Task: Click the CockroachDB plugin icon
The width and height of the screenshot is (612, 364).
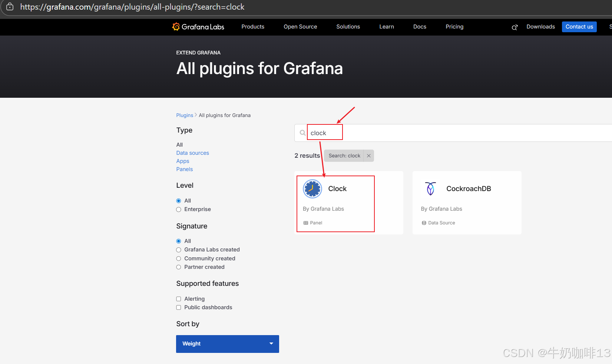Action: (430, 189)
